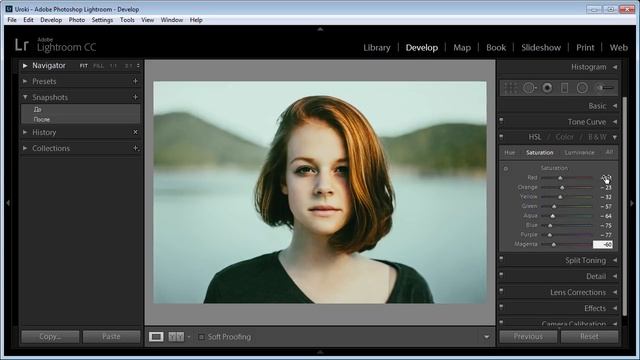
Task: Expand the Tone Curve panel
Action: click(x=615, y=122)
